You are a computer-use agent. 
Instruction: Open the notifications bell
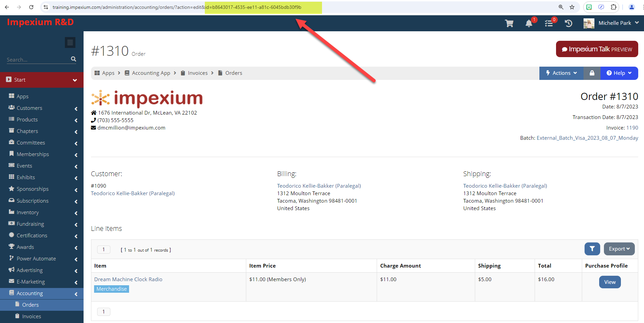click(529, 23)
